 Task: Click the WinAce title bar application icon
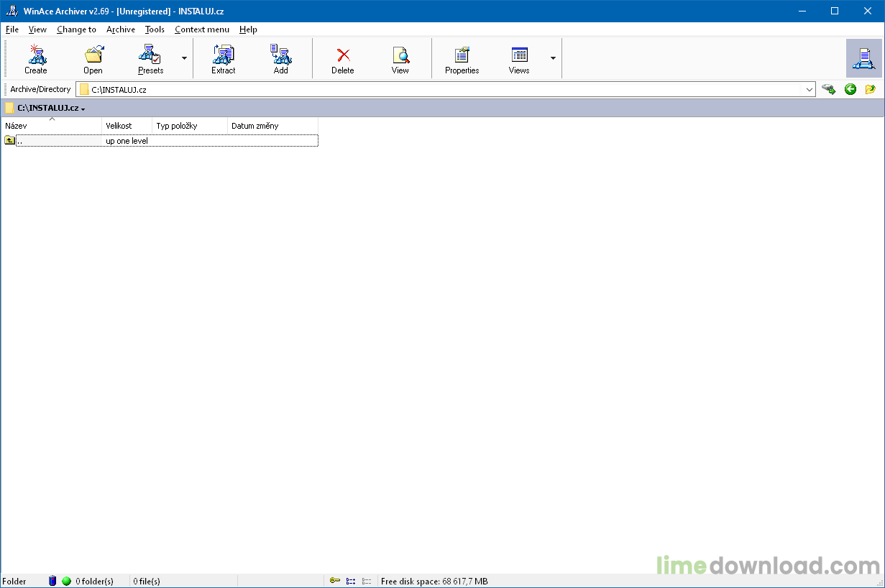point(12,11)
